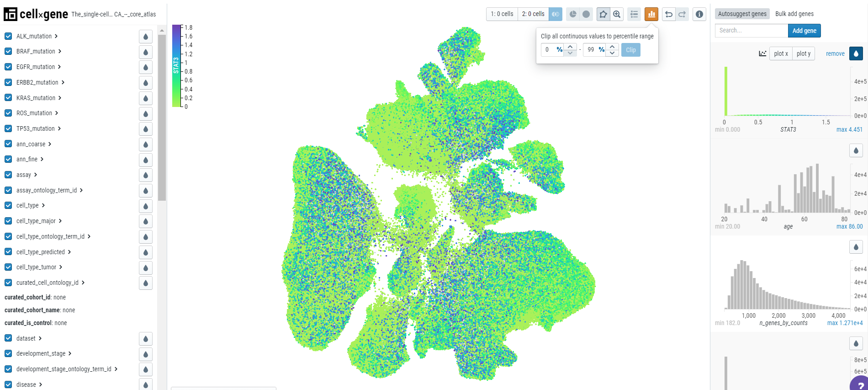Click the Add gene button
Viewport: 868px width, 390px height.
(x=804, y=31)
